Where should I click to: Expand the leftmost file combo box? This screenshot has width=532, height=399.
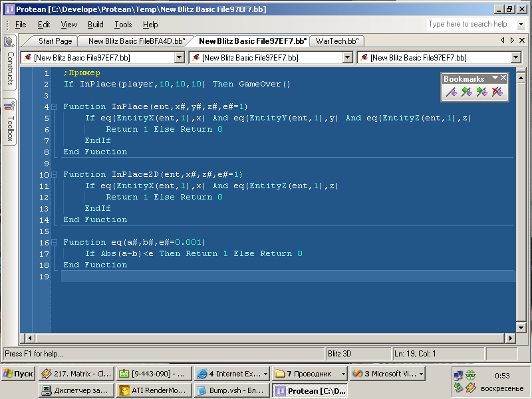click(x=179, y=58)
